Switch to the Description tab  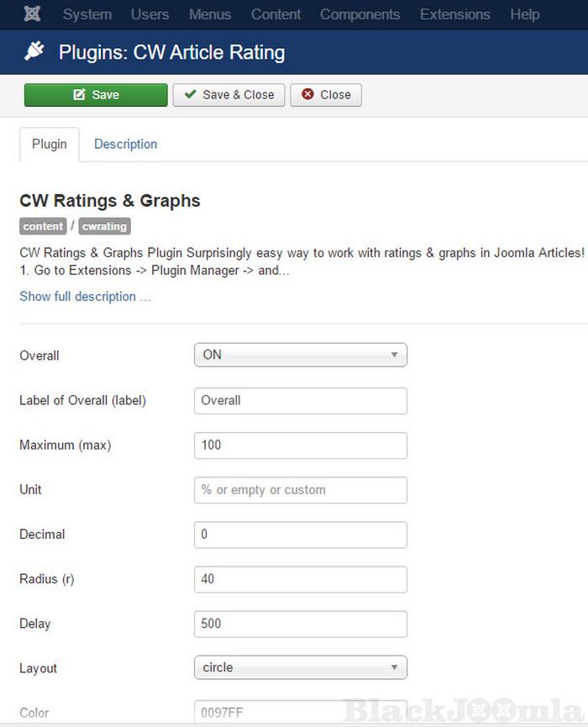[125, 145]
